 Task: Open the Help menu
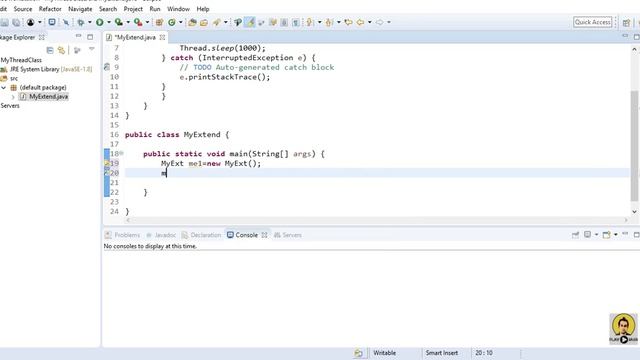[203, 9]
